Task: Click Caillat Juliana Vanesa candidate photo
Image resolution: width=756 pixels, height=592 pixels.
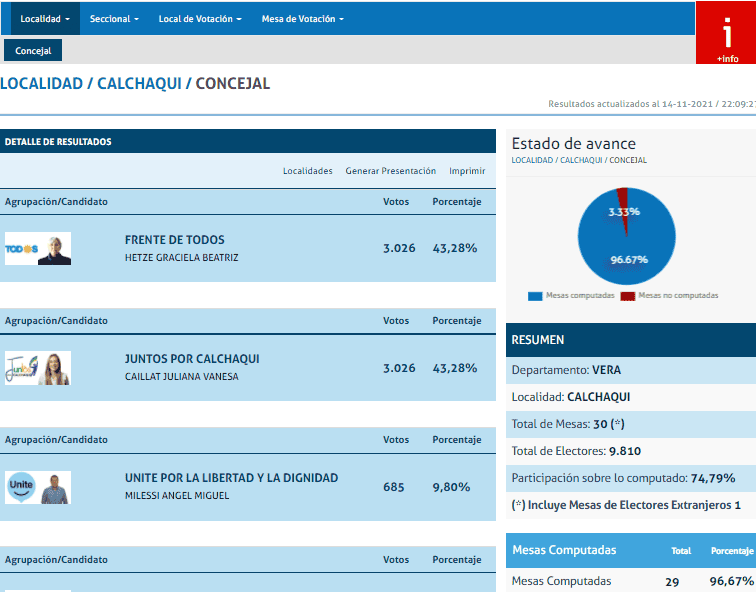Action: 55,369
